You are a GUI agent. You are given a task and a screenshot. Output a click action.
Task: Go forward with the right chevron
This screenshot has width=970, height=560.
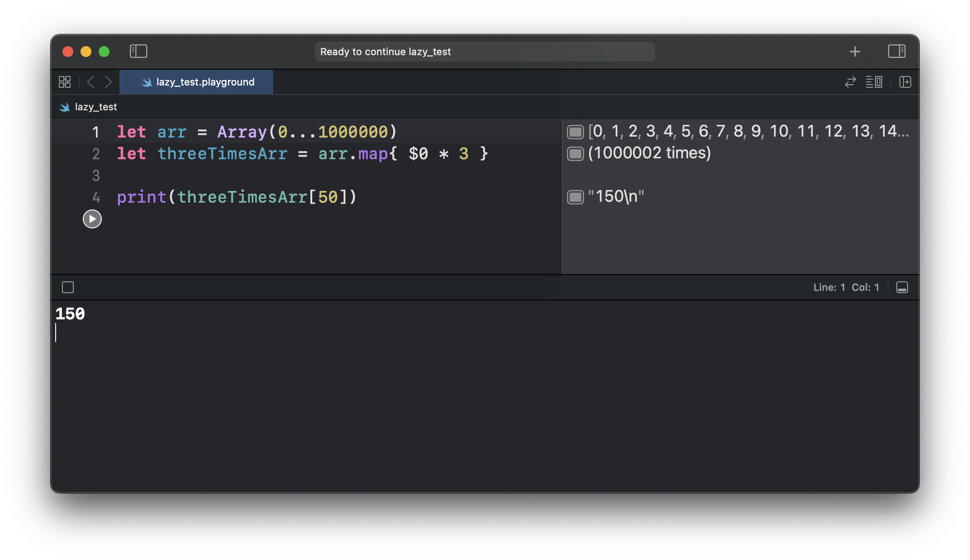(x=108, y=82)
